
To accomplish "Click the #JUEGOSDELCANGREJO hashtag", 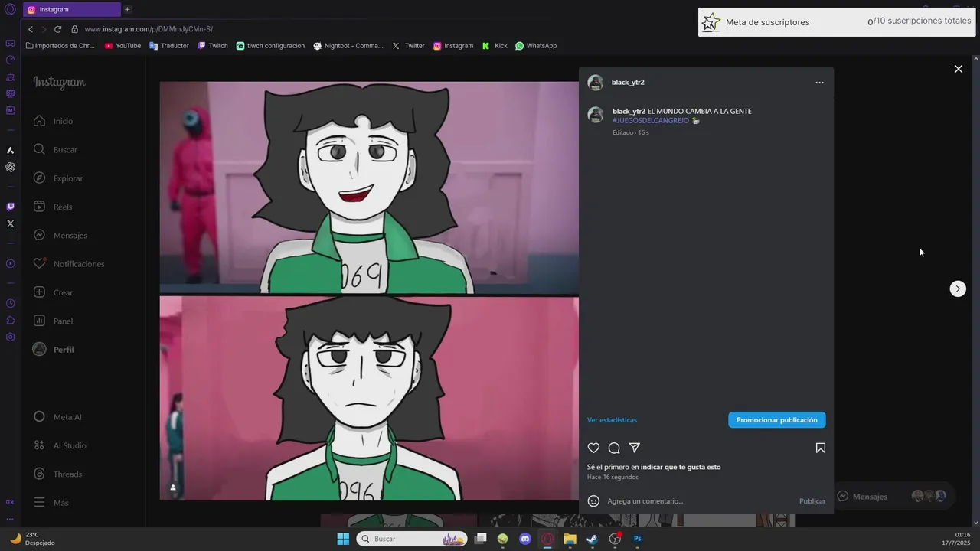I will click(x=651, y=121).
